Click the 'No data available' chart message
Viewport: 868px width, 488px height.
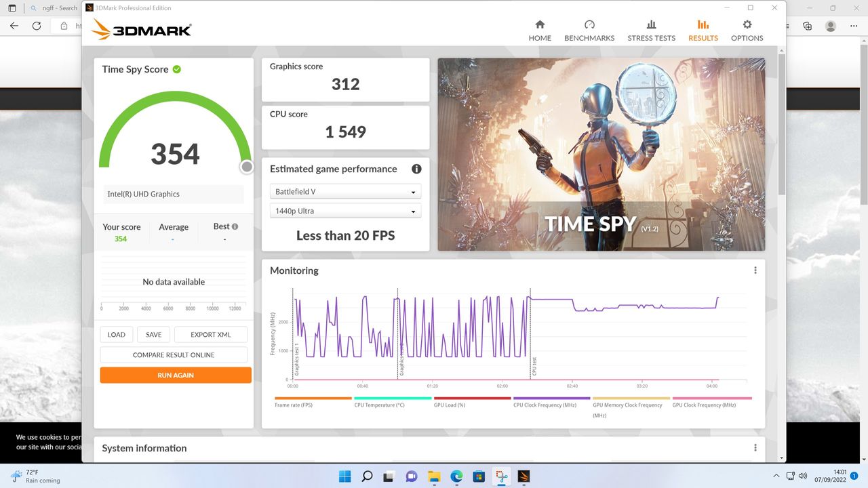[x=174, y=282]
